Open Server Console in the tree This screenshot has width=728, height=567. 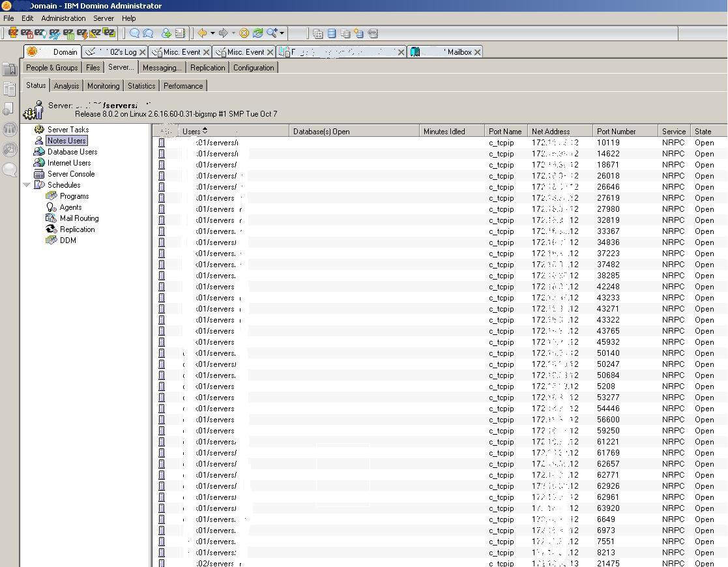tap(71, 174)
